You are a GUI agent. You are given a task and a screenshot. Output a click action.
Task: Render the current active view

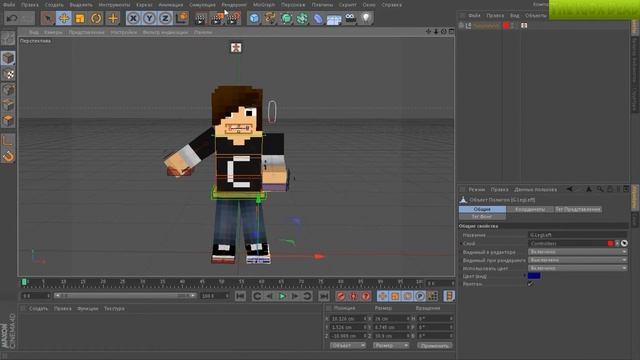(x=200, y=18)
